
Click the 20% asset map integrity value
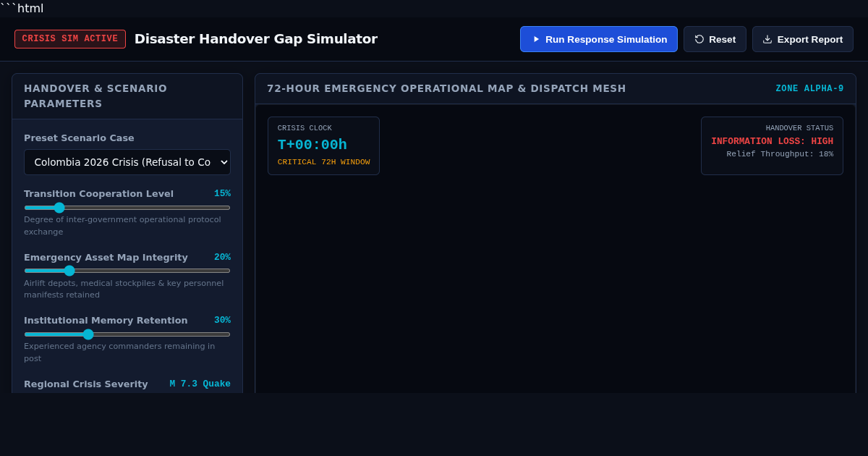pyautogui.click(x=222, y=257)
